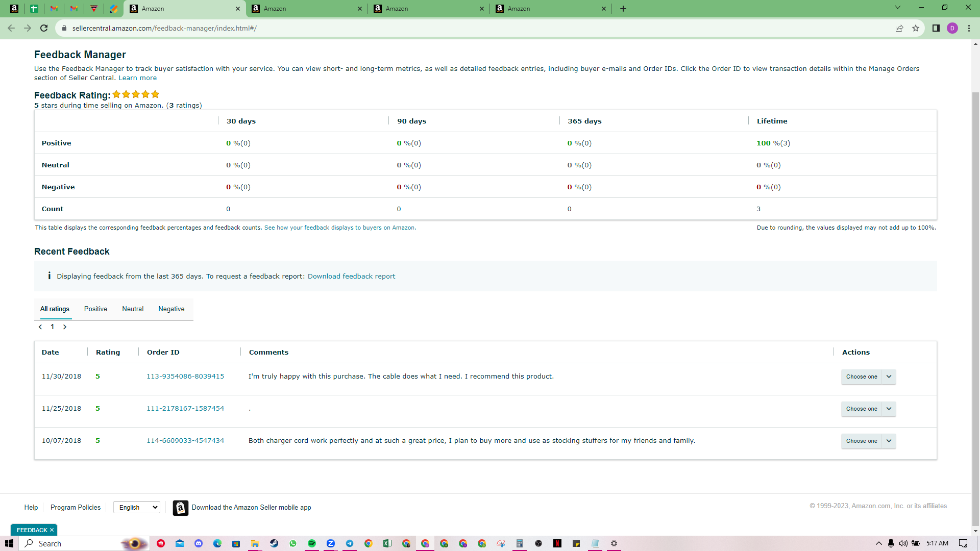Open order 111-2178167-1587454
This screenshot has height=551, width=980.
pyautogui.click(x=185, y=409)
